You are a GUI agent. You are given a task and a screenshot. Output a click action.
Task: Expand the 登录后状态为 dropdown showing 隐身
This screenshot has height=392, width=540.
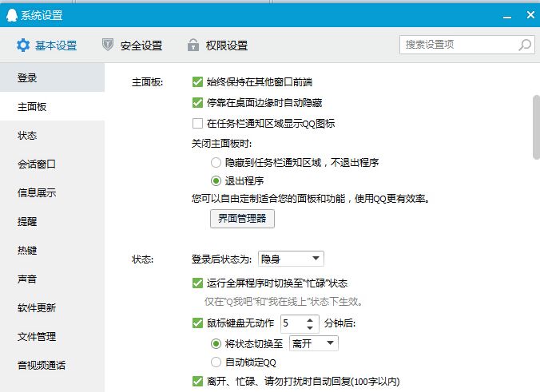tap(291, 259)
